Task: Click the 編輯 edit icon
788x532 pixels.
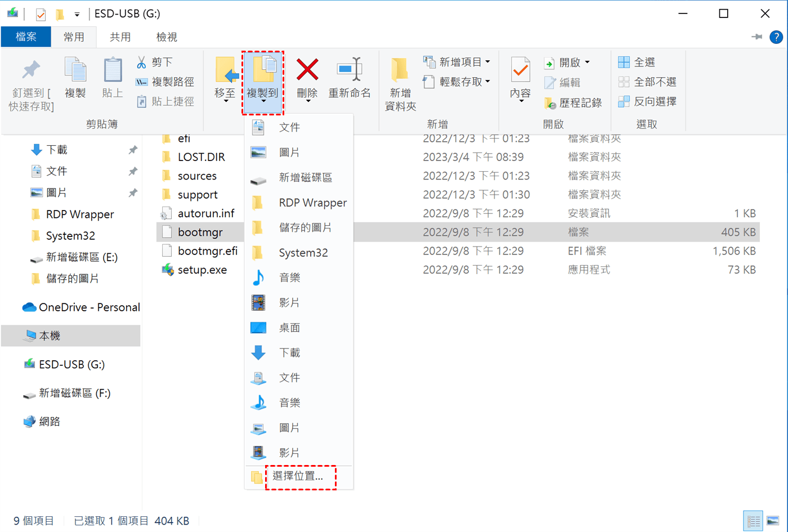Action: pyautogui.click(x=550, y=83)
